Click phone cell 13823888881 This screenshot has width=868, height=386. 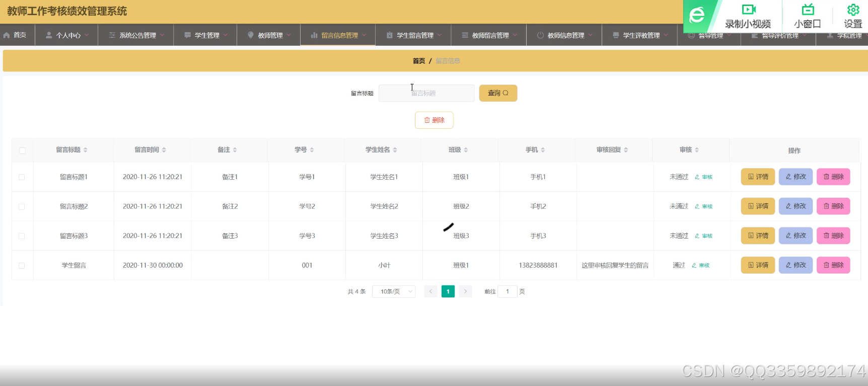coord(538,265)
